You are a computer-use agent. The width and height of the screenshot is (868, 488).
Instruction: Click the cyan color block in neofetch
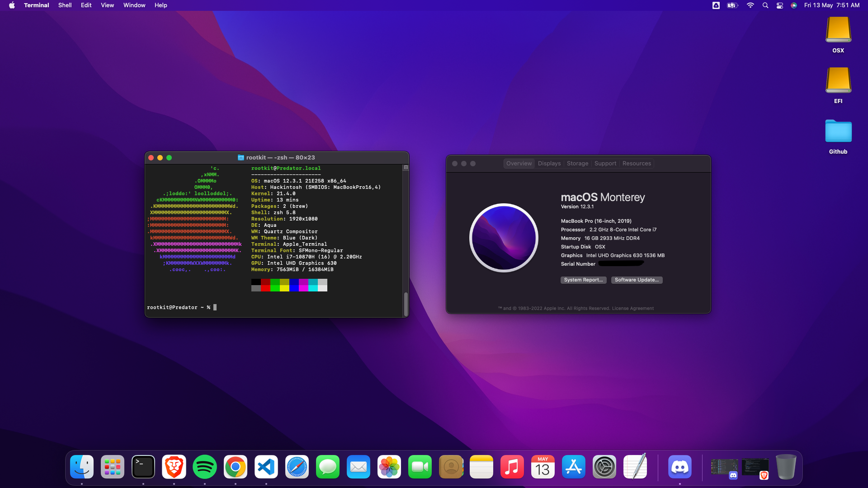[x=313, y=288]
